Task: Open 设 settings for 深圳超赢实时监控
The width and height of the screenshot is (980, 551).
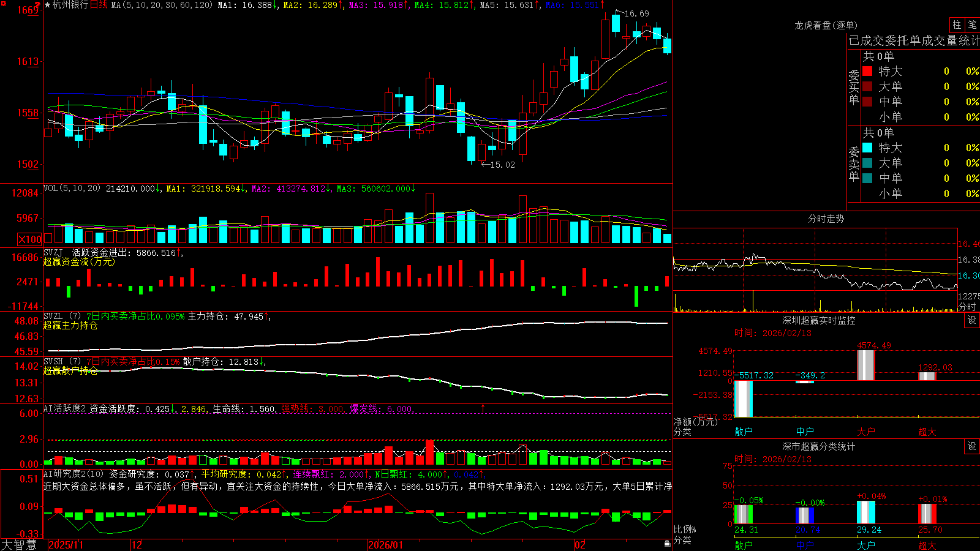Action: 972,320
